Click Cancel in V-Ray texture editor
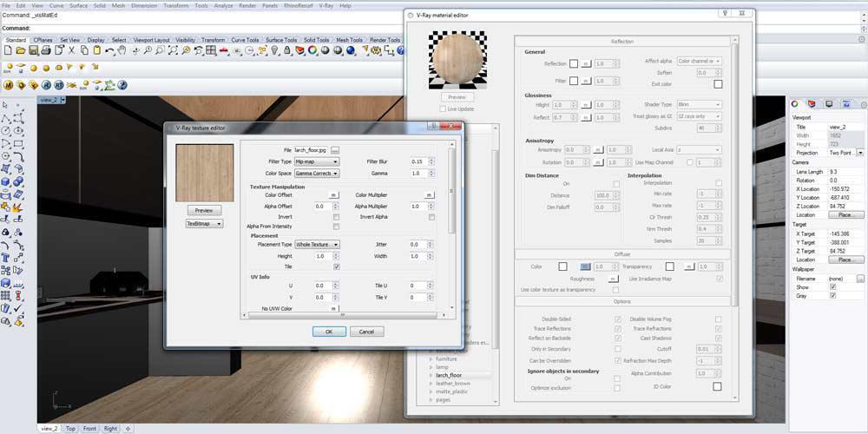 (x=366, y=332)
